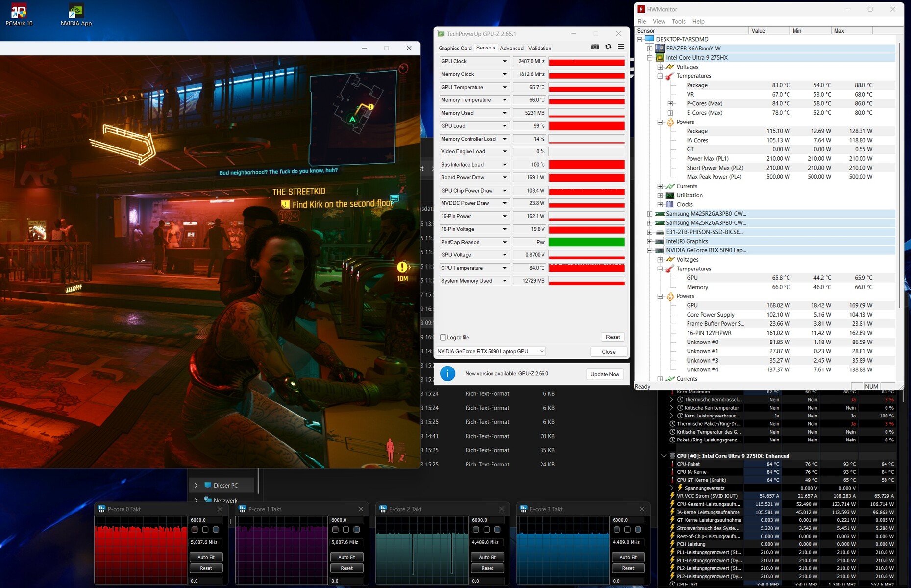The image size is (911, 588).
Task: Open the GPU-Z hamburger menu
Action: pyautogui.click(x=621, y=47)
